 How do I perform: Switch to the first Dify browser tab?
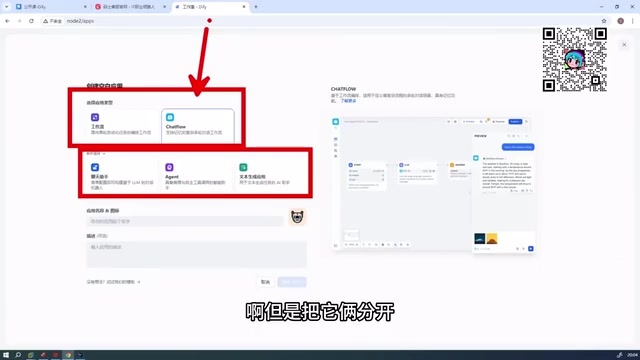click(51, 7)
